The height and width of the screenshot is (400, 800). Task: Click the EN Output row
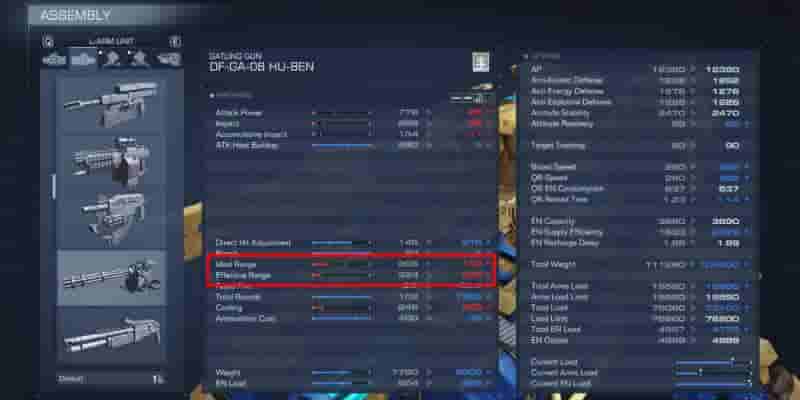[641, 340]
